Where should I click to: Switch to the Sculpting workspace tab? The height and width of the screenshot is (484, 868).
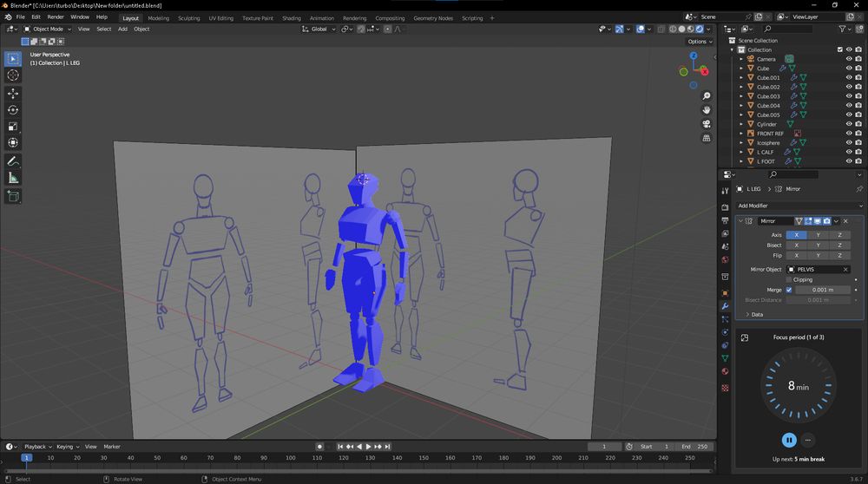pos(188,17)
